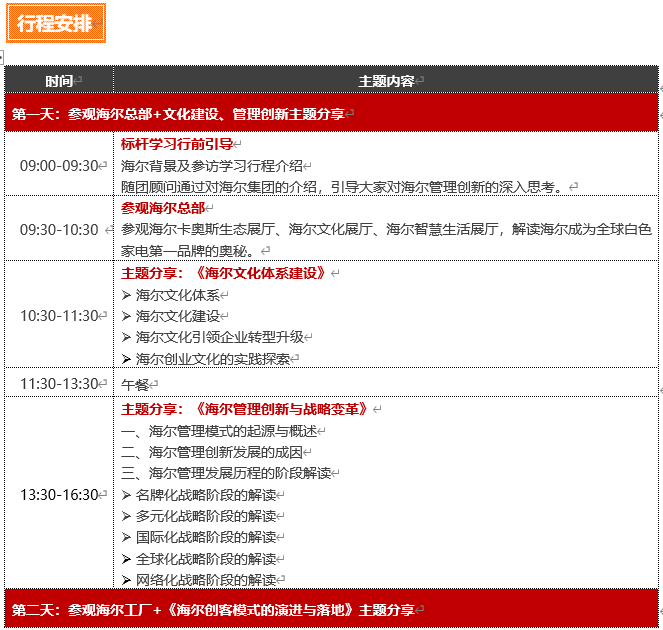Screen dimensions: 663x630
Task: Click the item 三、海尔管理发展历程的阶段解读
Action: coord(226,473)
